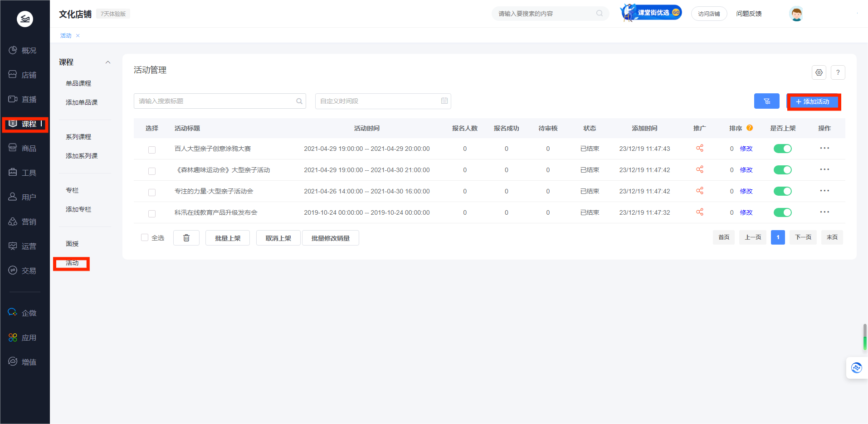This screenshot has width=868, height=424.
Task: Open 添加系列课 submenu item
Action: pyautogui.click(x=82, y=156)
